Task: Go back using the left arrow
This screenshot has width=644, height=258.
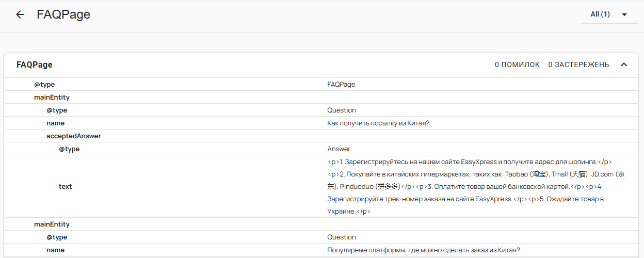Action: (20, 14)
